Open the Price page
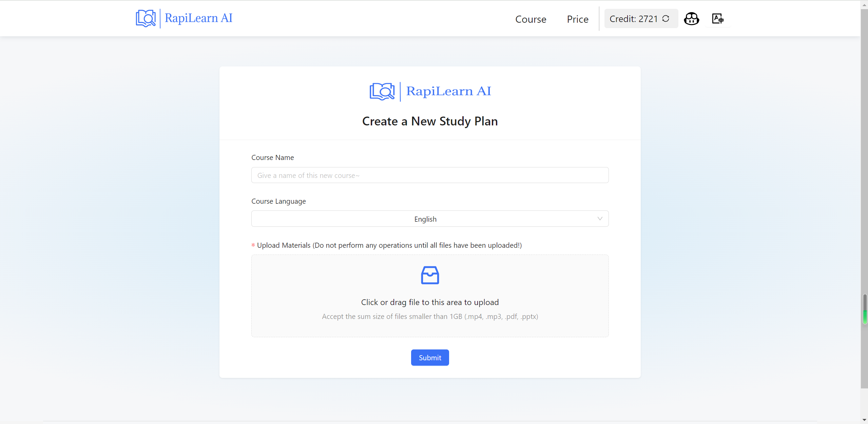Screen dimensions: 868x424 (577, 19)
